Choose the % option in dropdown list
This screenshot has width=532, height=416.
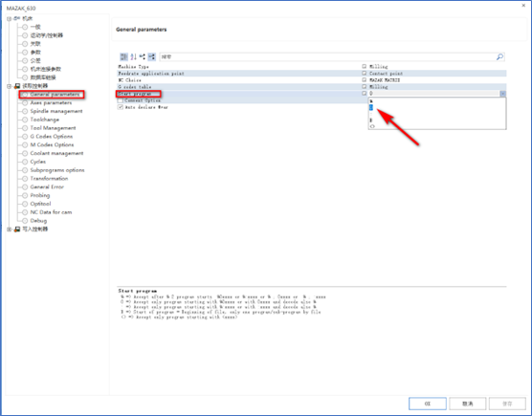437,101
